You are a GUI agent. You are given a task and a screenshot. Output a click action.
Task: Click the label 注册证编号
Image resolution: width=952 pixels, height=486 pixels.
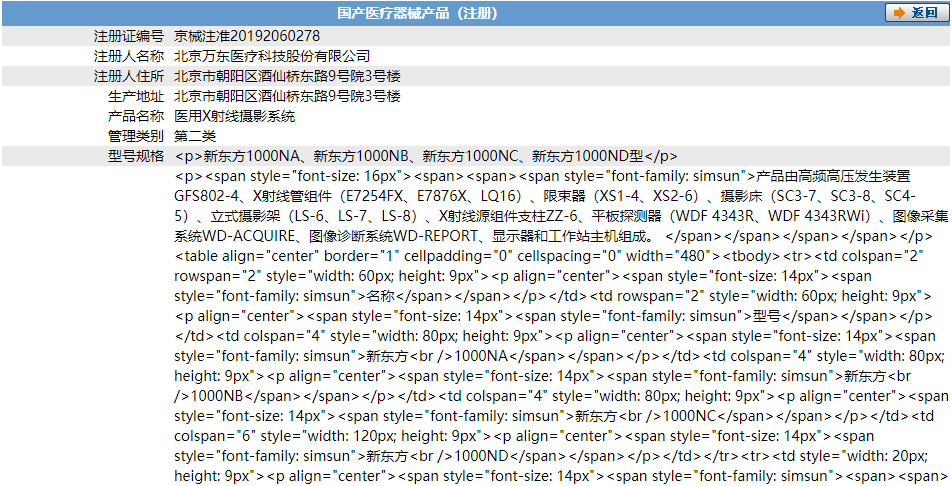(x=128, y=36)
